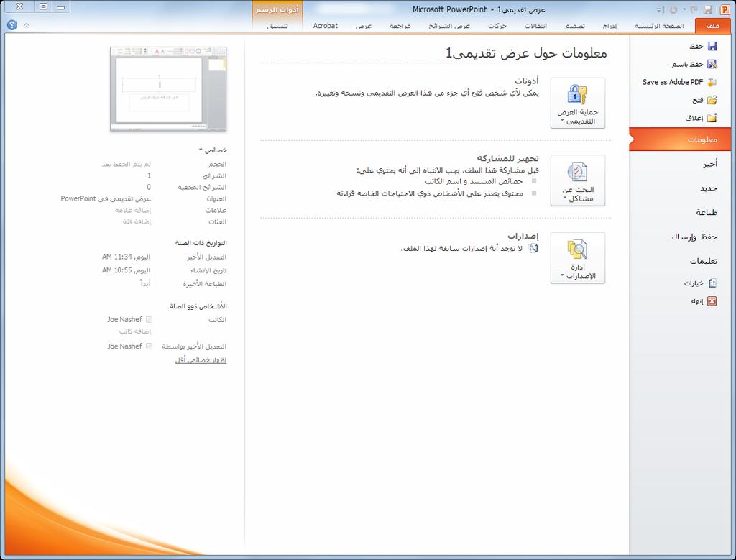Click last modified time اليوم, 11:34 AM
The height and width of the screenshot is (560, 736).
point(126,257)
